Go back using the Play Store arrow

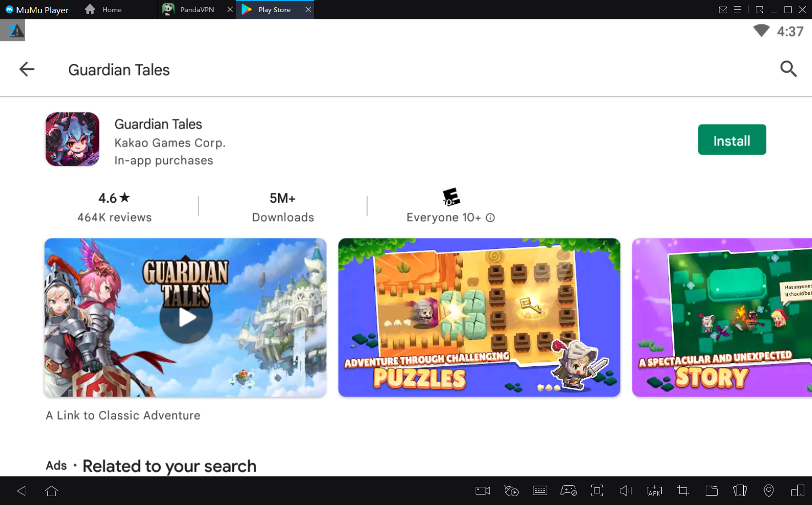coord(26,69)
